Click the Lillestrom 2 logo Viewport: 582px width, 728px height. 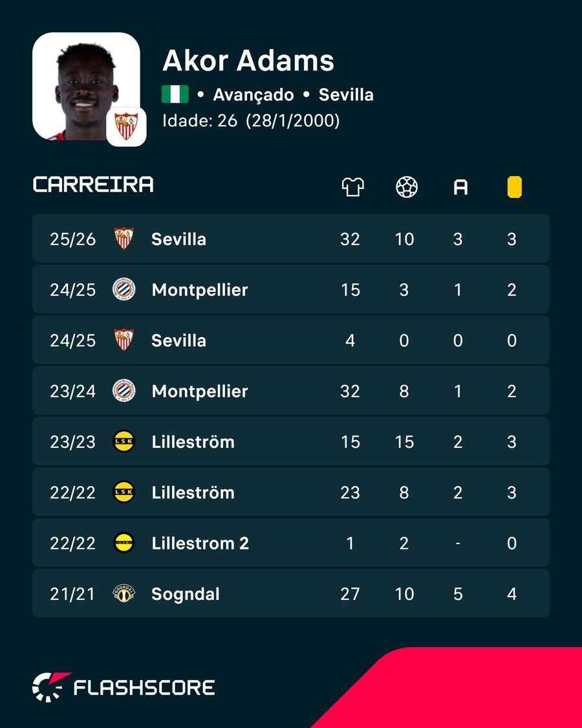point(124,543)
